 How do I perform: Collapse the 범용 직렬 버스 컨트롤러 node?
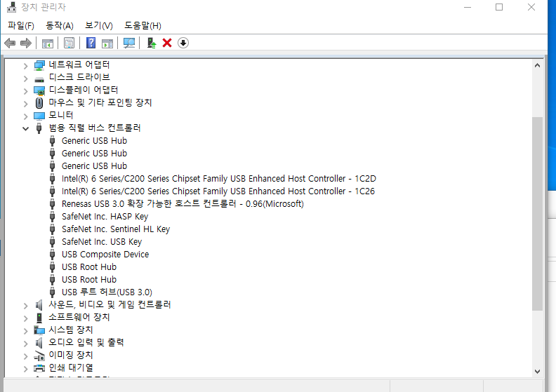(x=26, y=128)
